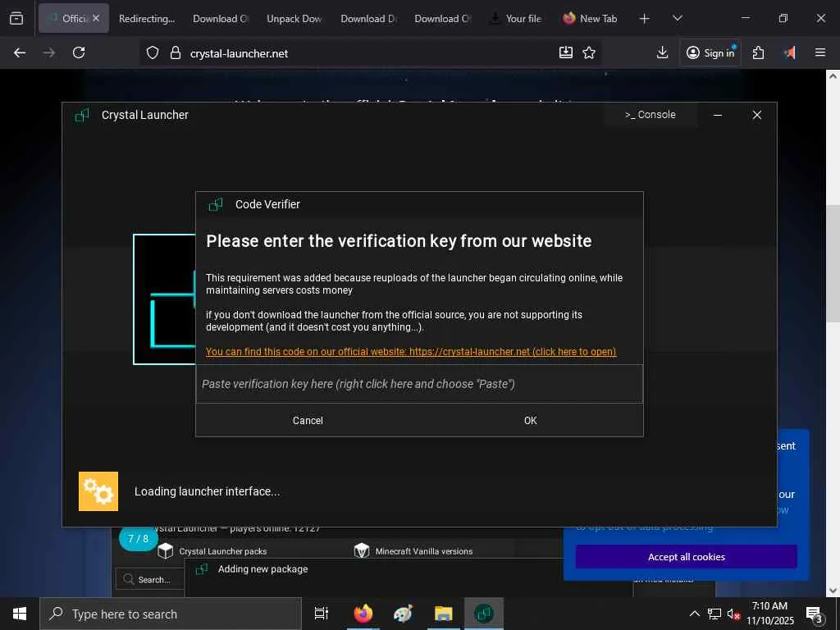Image resolution: width=840 pixels, height=630 pixels.
Task: Switch to the New Tab tab
Action: tap(590, 19)
